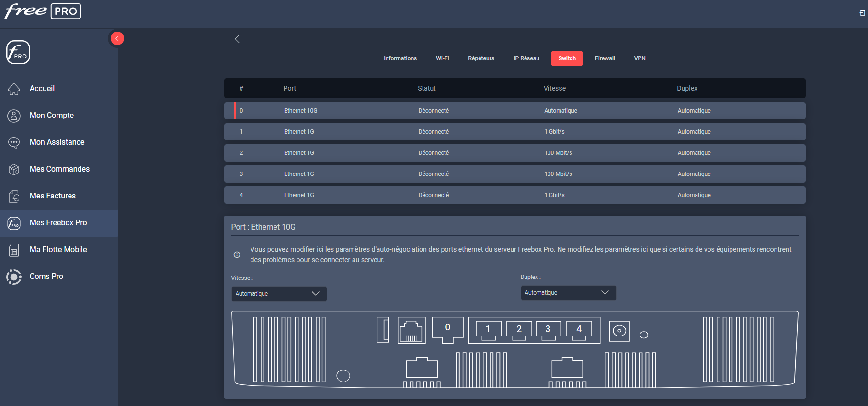The width and height of the screenshot is (868, 406).
Task: Open the IP Réseau tab
Action: click(x=526, y=58)
